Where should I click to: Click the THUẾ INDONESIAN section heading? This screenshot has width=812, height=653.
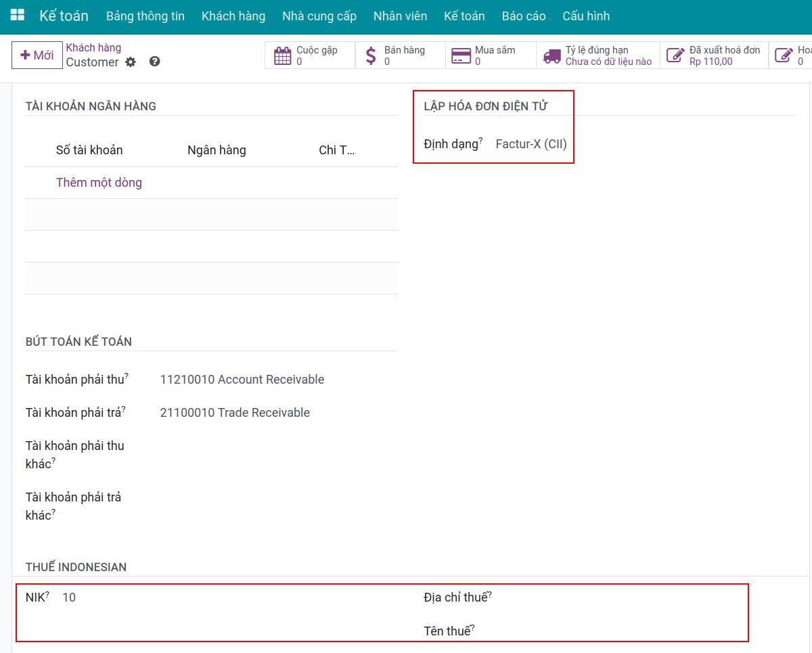pyautogui.click(x=76, y=567)
